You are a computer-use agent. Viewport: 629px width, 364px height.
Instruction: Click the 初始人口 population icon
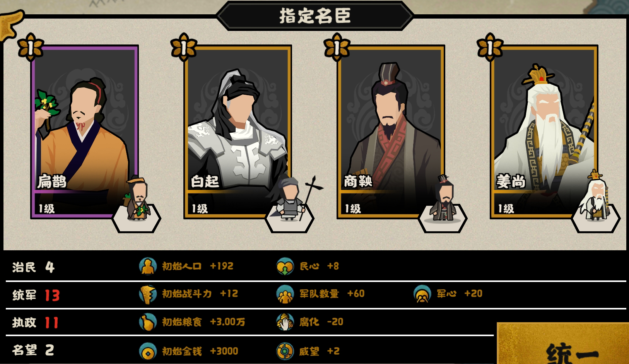[x=148, y=266]
